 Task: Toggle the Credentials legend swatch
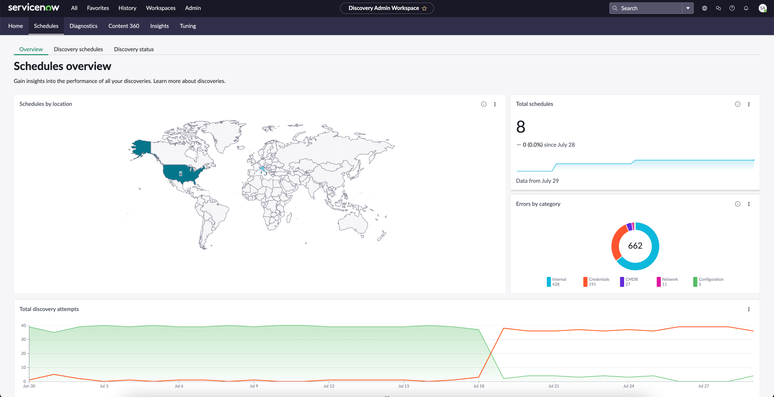coord(585,282)
